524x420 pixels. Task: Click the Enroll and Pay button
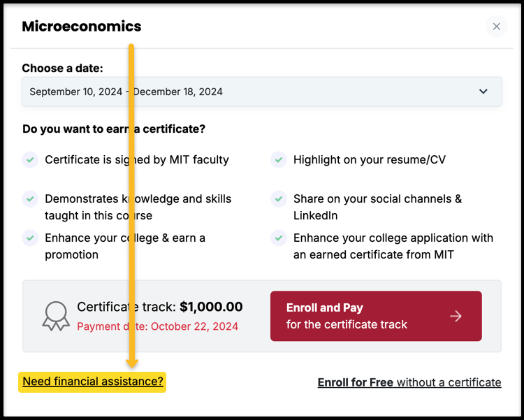click(x=376, y=316)
